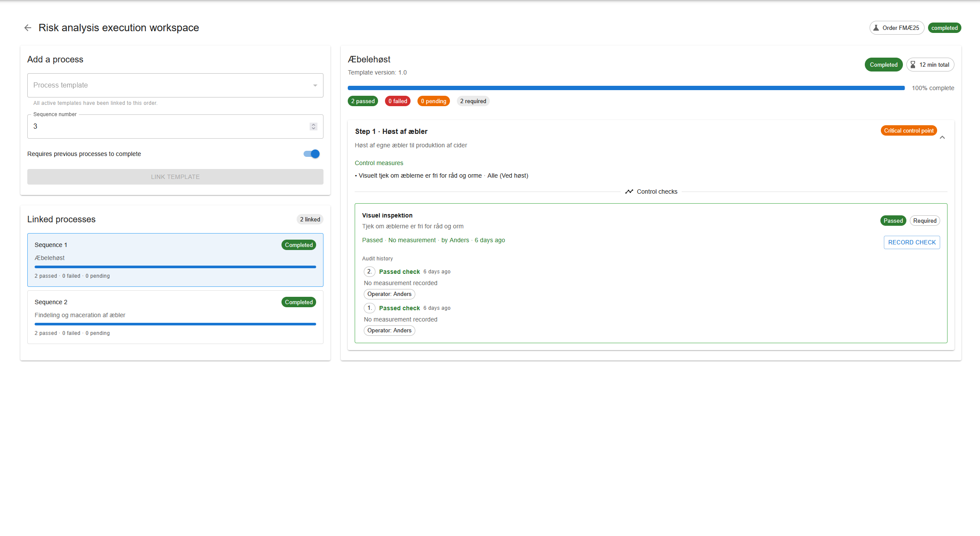Click the Critical control point badge
980x536 pixels.
coord(909,130)
